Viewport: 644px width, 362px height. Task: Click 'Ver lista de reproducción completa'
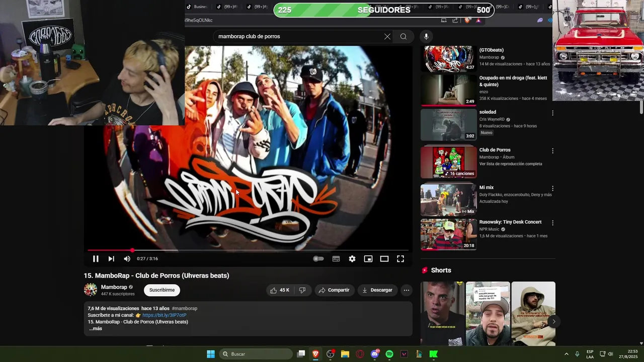point(511,164)
